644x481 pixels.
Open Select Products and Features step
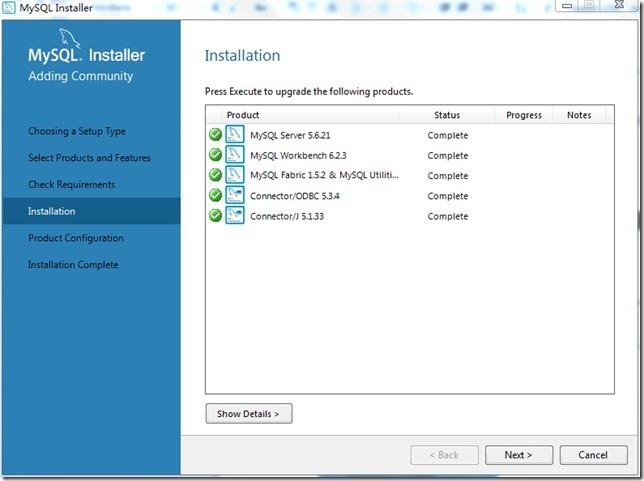pos(89,158)
